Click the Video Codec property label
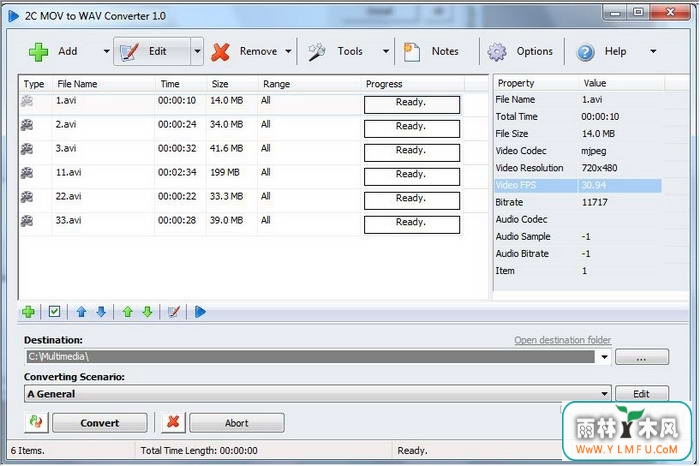The height and width of the screenshot is (466, 700). [521, 151]
